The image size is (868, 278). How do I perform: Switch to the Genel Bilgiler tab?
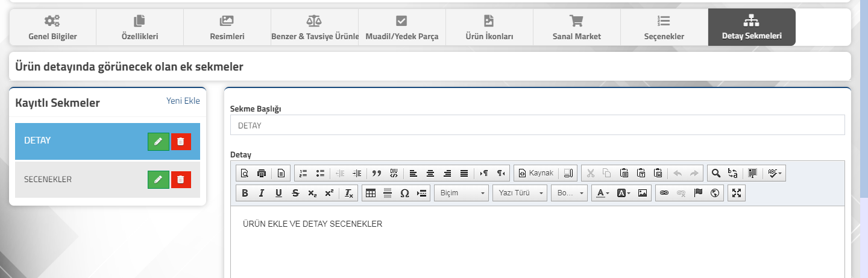(x=52, y=27)
